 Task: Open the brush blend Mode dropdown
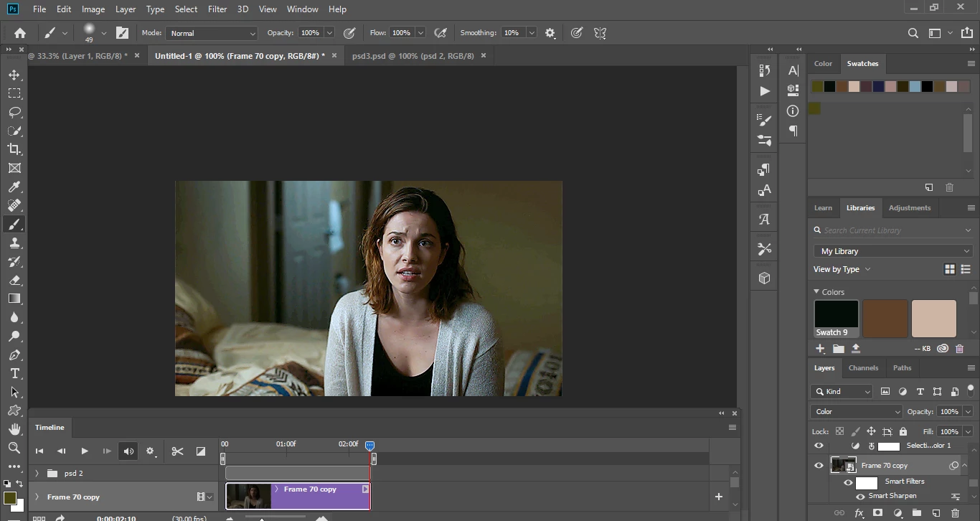(212, 33)
